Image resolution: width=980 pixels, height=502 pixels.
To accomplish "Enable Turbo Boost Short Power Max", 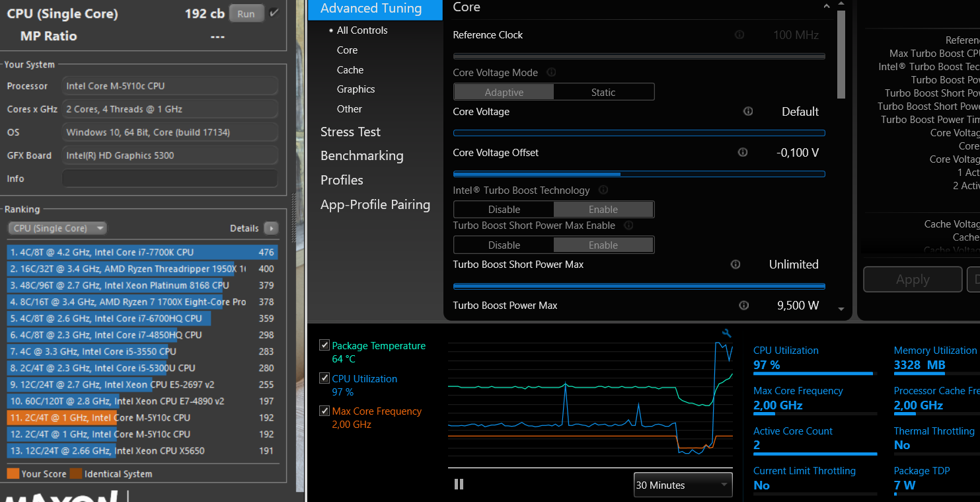I will pos(603,245).
